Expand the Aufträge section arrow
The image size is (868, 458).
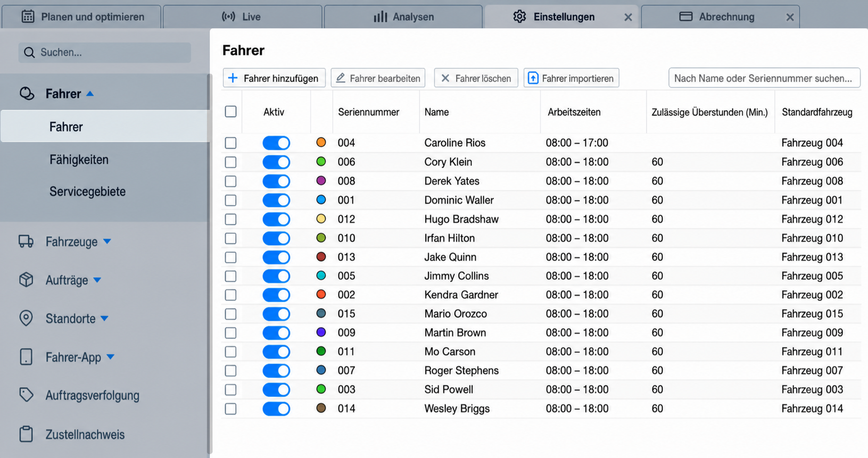[97, 280]
